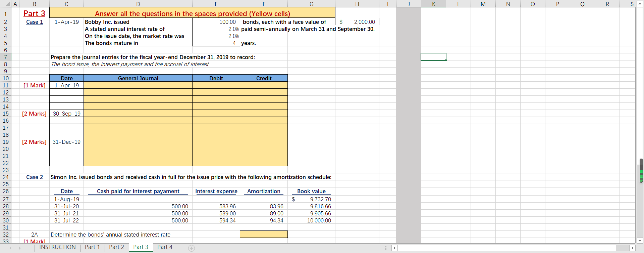
Task: Click the Part 3 heading
Action: (34, 13)
